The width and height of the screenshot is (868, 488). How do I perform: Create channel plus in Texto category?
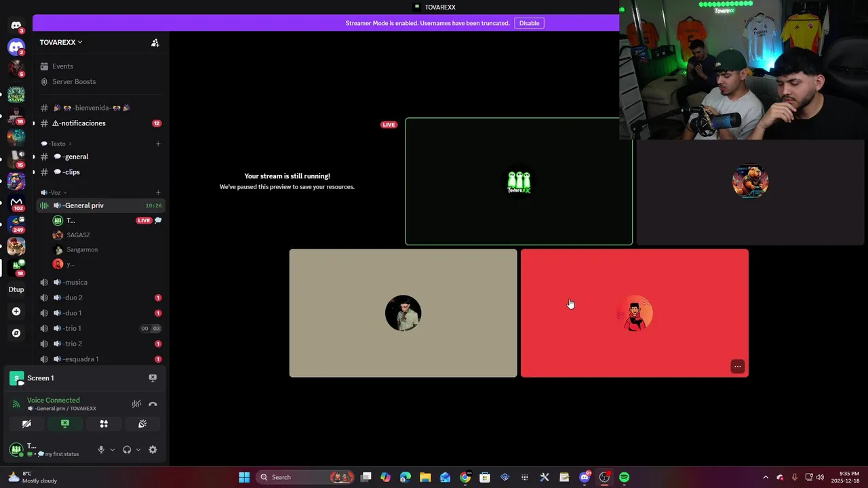coord(158,144)
